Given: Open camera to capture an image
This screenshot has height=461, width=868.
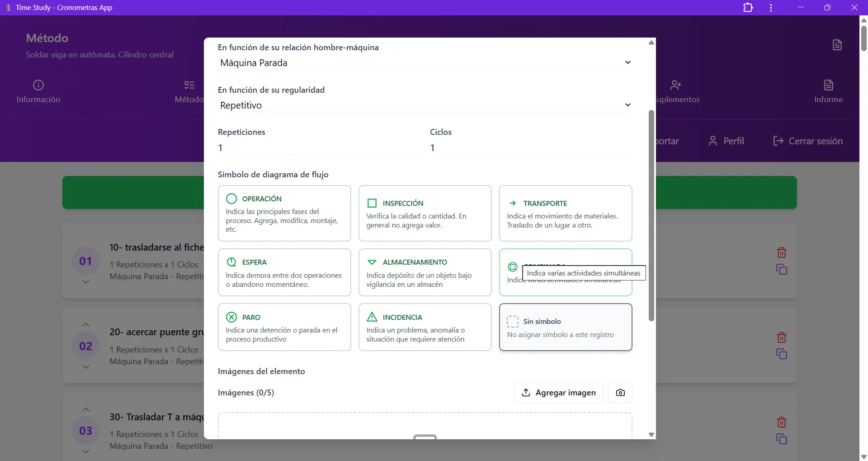Looking at the screenshot, I should tap(620, 392).
